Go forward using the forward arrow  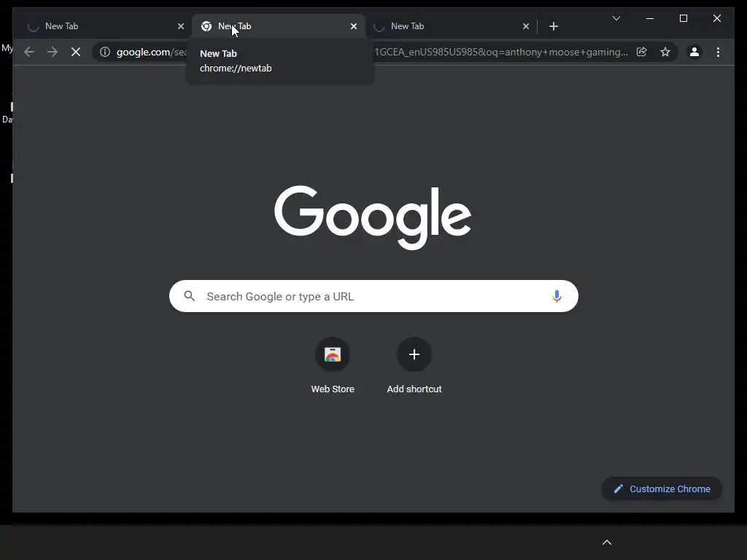(x=53, y=52)
